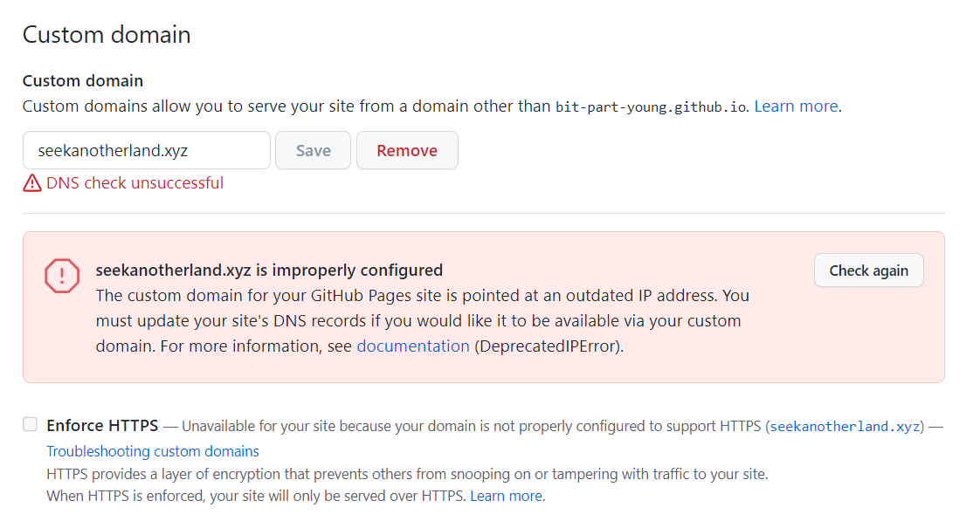Viewport: 980px width, 521px height.
Task: Click the red octagon alert icon
Action: point(62,276)
